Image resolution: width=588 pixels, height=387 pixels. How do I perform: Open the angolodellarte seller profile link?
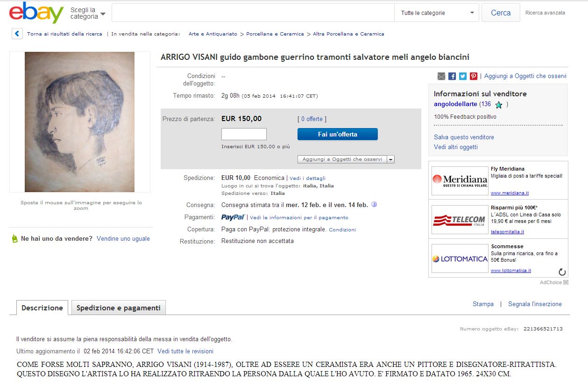point(455,104)
